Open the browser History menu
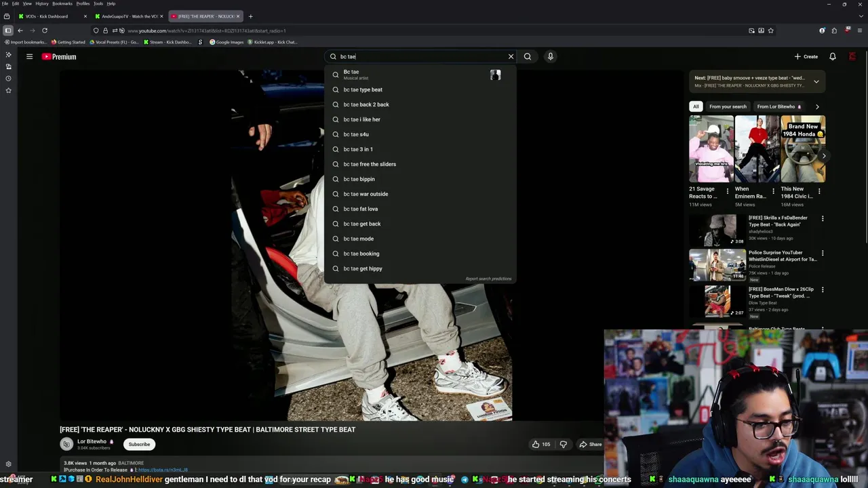The image size is (868, 488). 42,3
